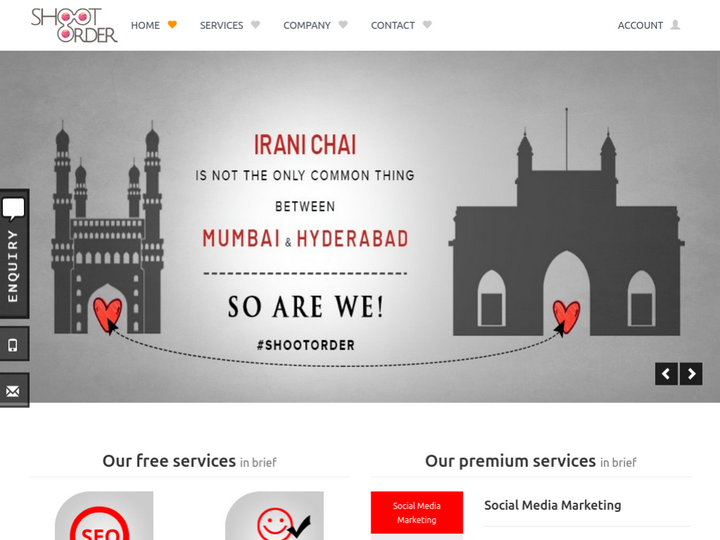Open the Contact menu item
The width and height of the screenshot is (720, 540).
coord(393,25)
